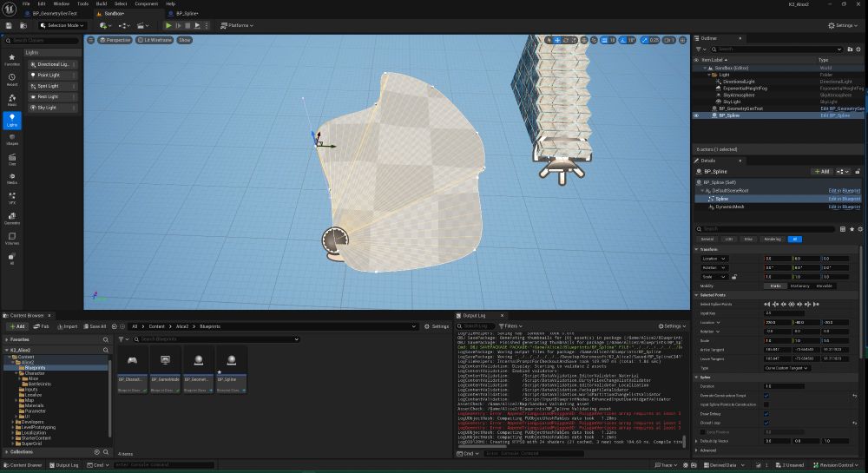
Task: Toggle scale lock ratio icon
Action: pos(734,277)
